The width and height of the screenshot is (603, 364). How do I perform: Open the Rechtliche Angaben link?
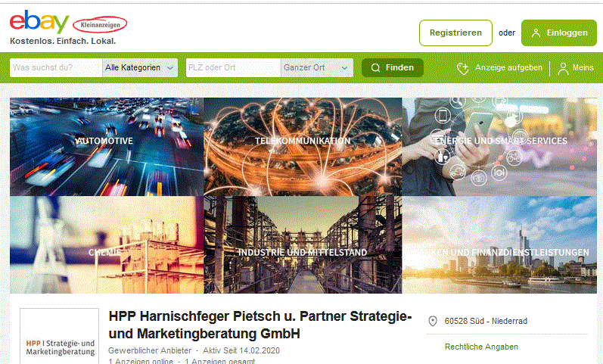pos(481,347)
